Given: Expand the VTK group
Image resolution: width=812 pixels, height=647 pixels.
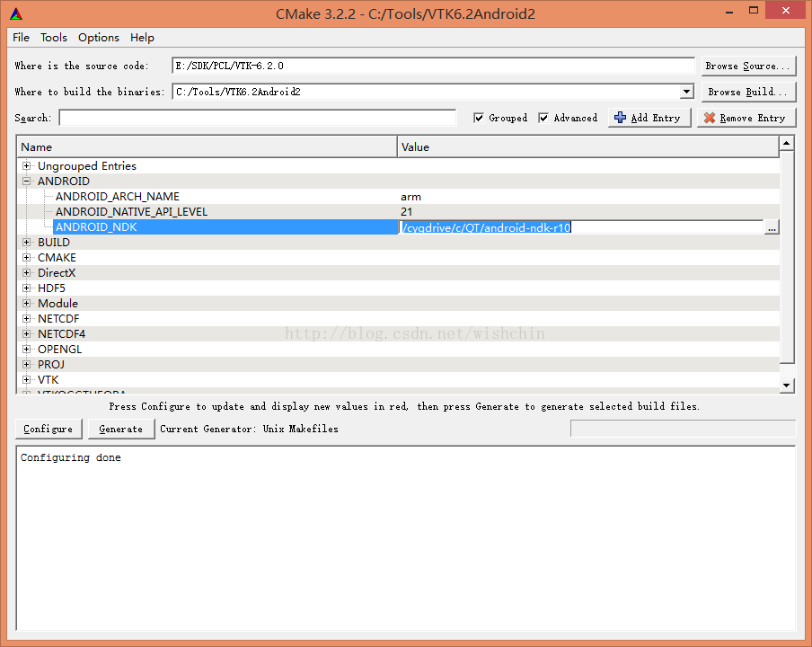Looking at the screenshot, I should [26, 380].
